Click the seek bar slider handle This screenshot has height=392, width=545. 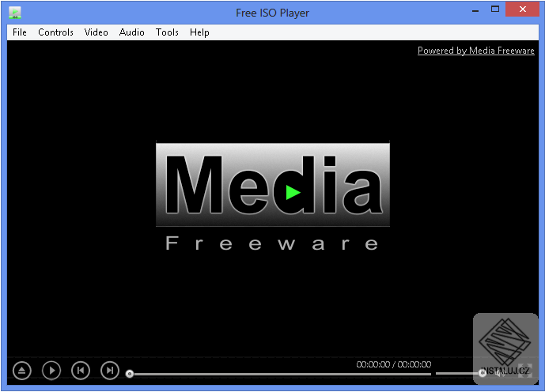(x=130, y=374)
